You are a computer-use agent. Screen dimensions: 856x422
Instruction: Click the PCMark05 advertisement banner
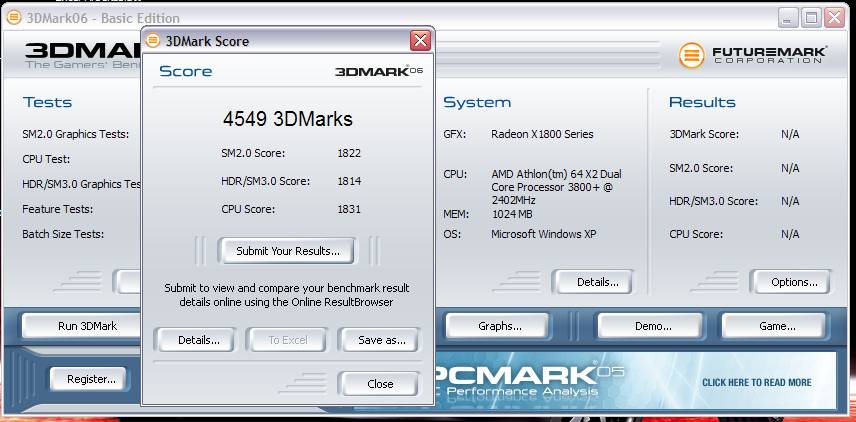pos(635,381)
